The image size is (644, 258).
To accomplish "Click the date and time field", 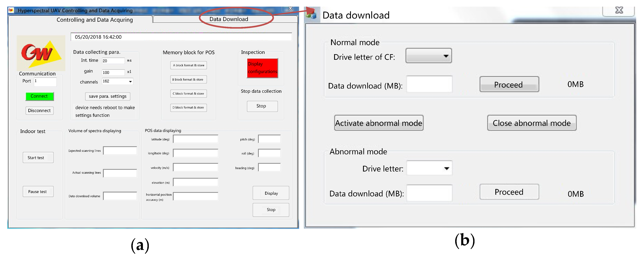I will point(181,37).
